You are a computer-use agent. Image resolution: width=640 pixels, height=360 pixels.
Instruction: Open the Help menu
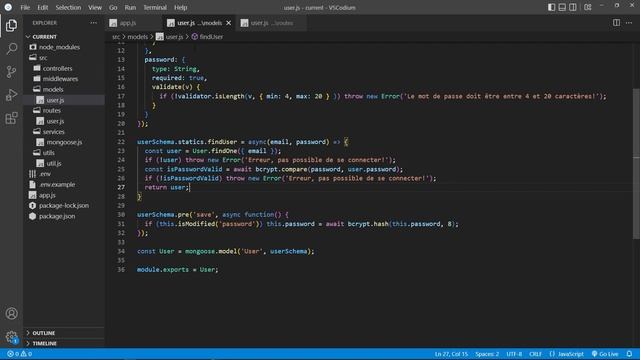180,7
